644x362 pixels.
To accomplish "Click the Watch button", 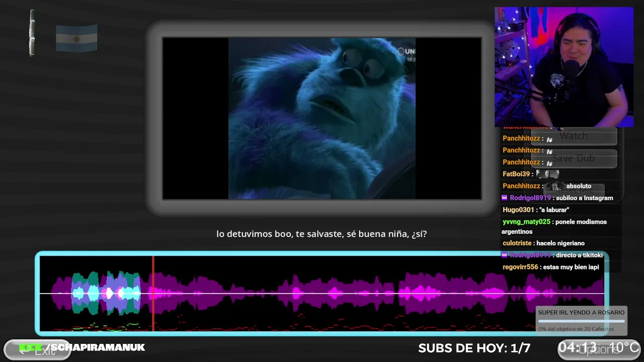I will point(574,136).
